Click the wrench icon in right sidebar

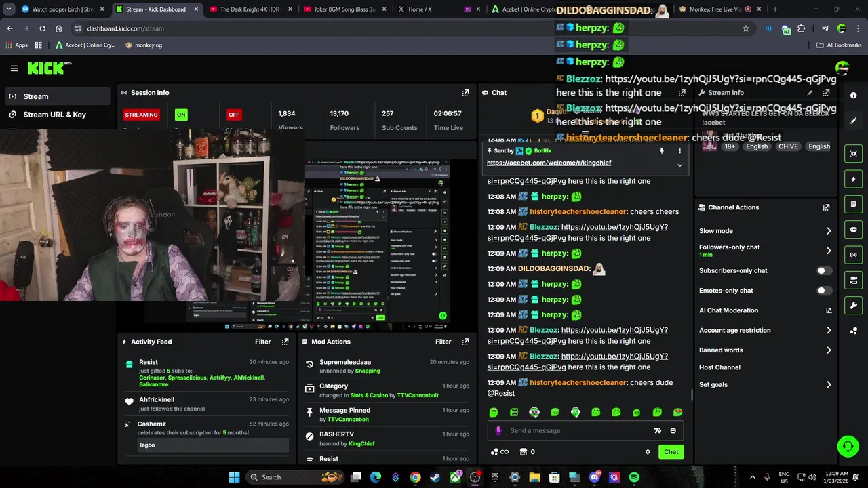click(x=854, y=306)
